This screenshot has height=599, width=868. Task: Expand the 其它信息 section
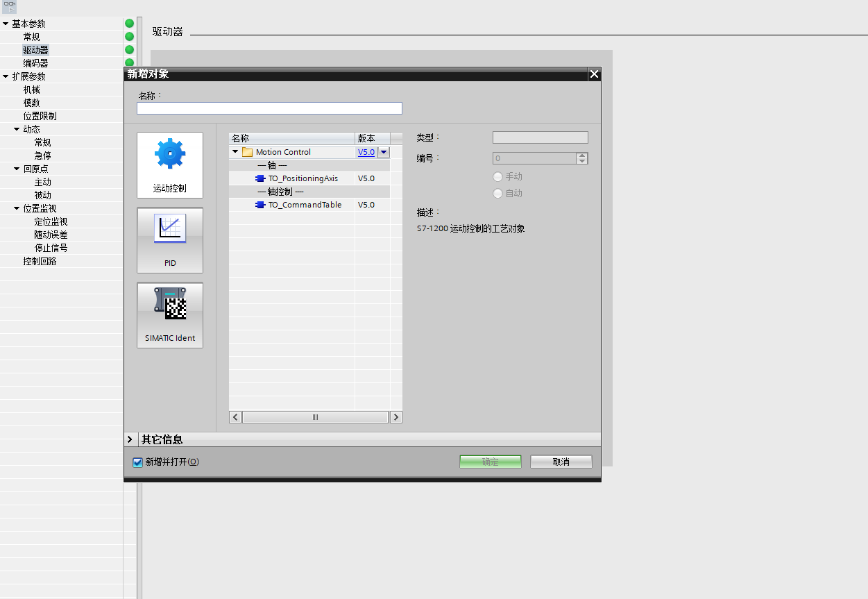[130, 439]
